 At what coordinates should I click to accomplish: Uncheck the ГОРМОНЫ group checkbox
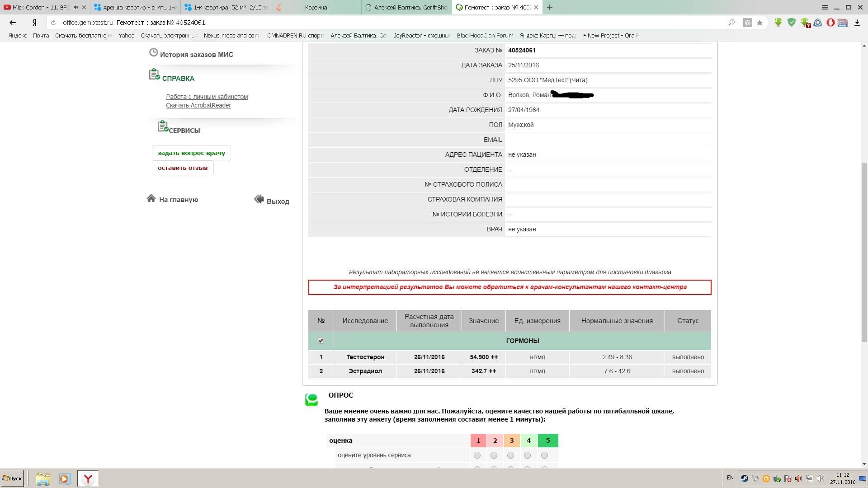(321, 341)
